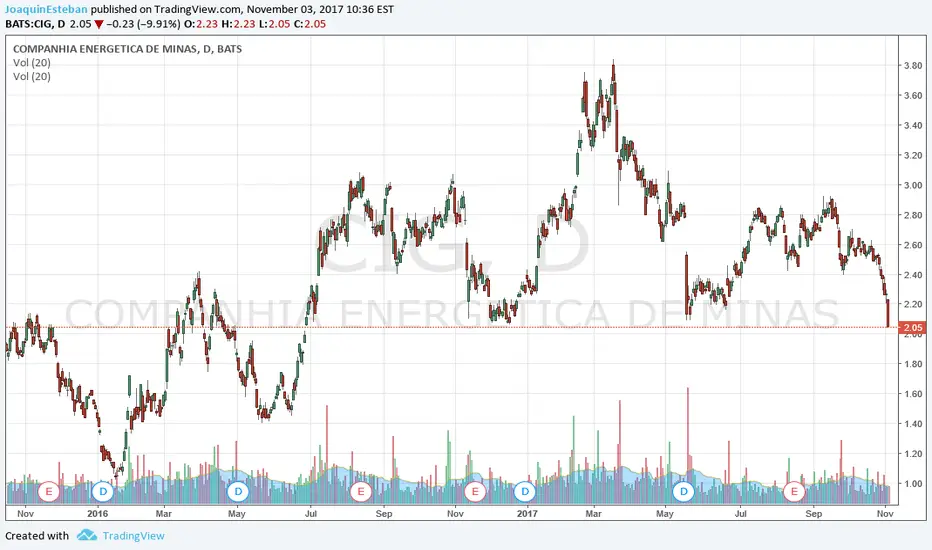
Task: Click the red down-triangle change indicator in header
Action: pyautogui.click(x=99, y=24)
